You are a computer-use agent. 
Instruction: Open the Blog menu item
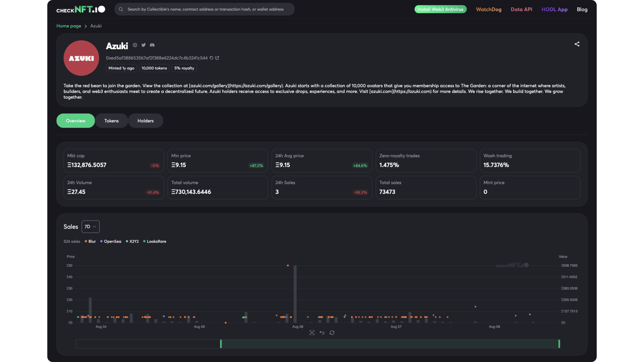pos(582,9)
